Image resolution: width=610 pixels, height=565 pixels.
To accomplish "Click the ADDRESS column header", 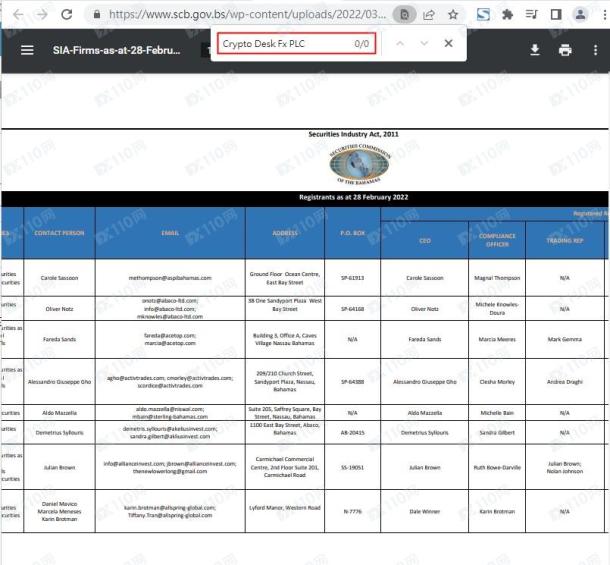I will [x=285, y=233].
